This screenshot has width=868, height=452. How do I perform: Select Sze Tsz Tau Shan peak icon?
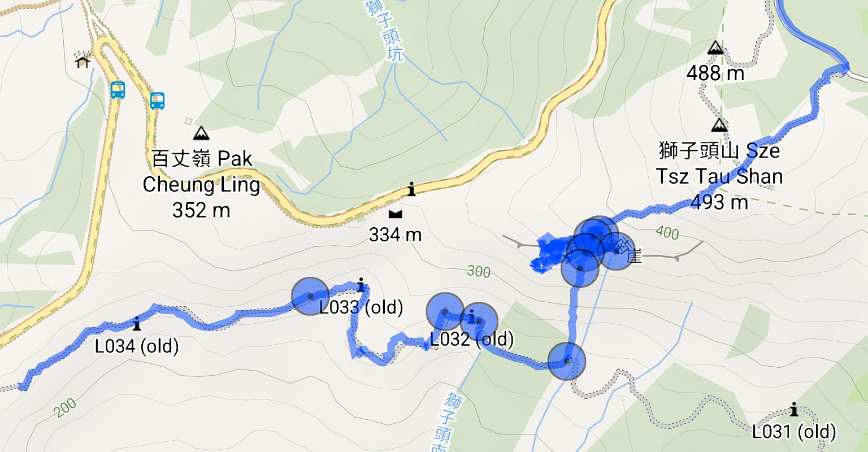(719, 124)
